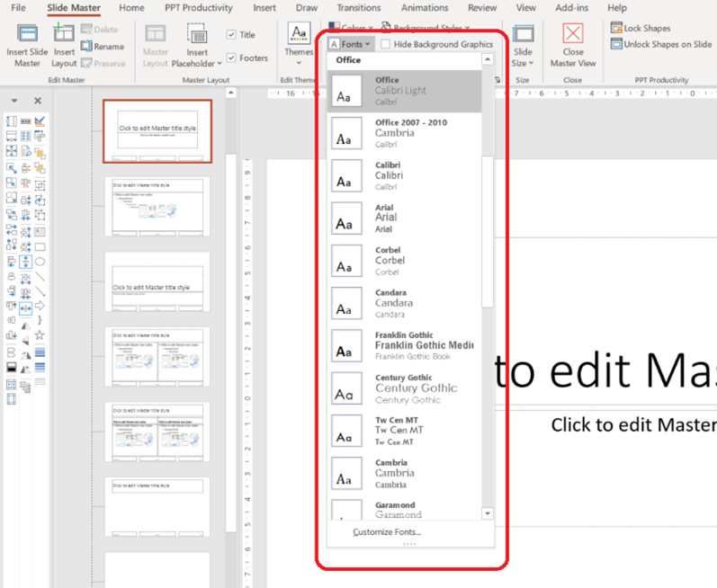The width and height of the screenshot is (717, 588).
Task: Select the Calibri font set
Action: coord(404,176)
